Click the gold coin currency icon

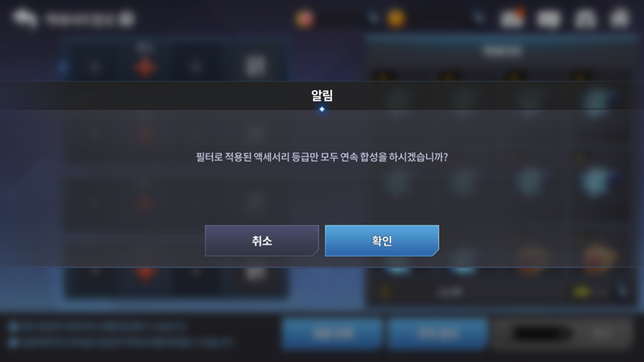click(396, 18)
